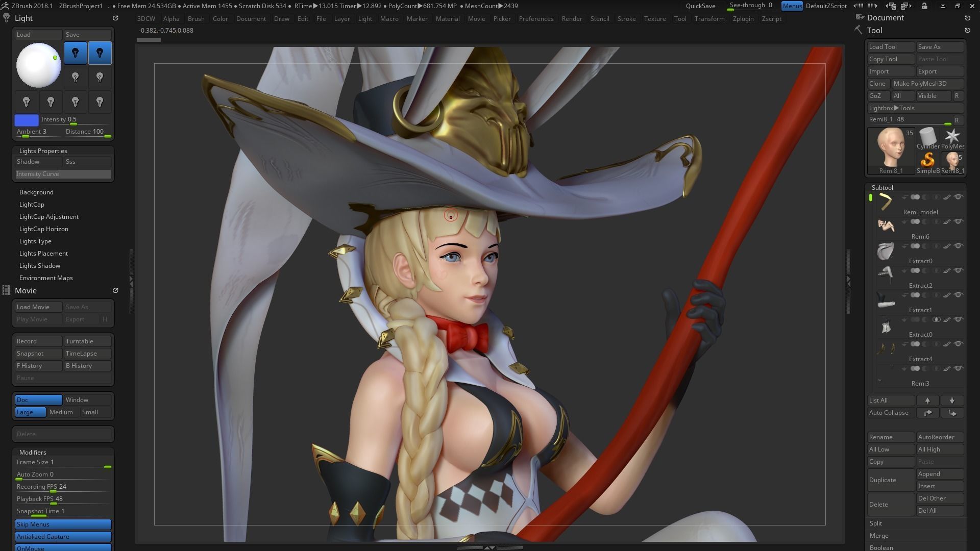
Task: Move subtool up with the arrow button
Action: coord(927,400)
